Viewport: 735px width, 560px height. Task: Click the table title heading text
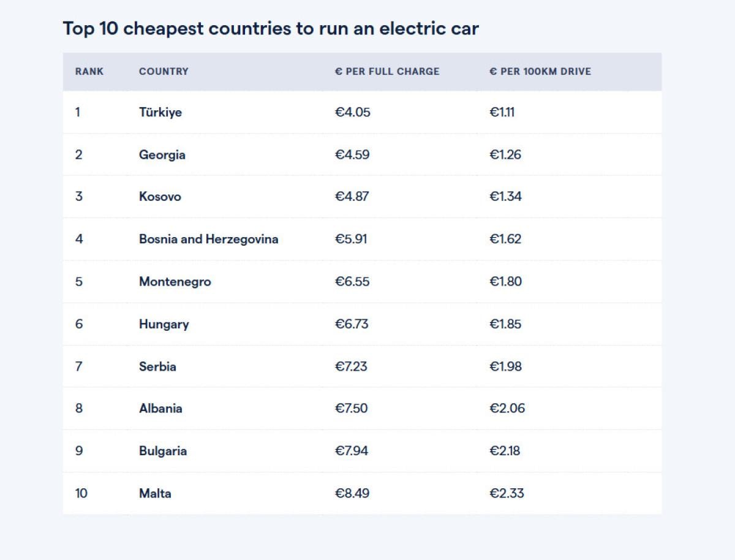click(271, 28)
